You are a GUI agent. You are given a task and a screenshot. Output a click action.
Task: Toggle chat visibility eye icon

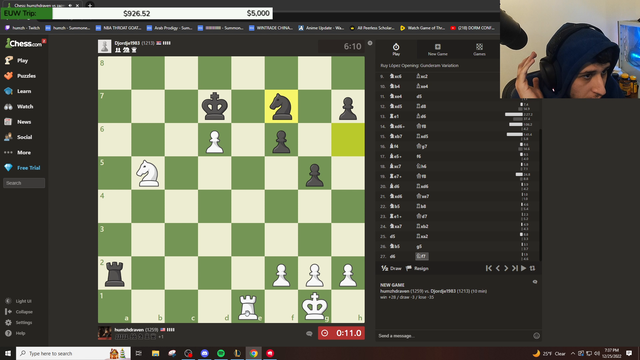pyautogui.click(x=535, y=282)
